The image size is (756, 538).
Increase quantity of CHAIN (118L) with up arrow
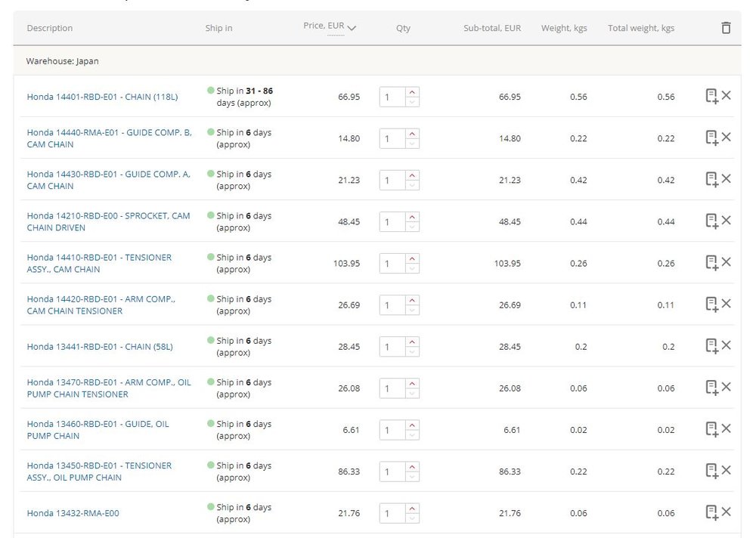tap(412, 92)
